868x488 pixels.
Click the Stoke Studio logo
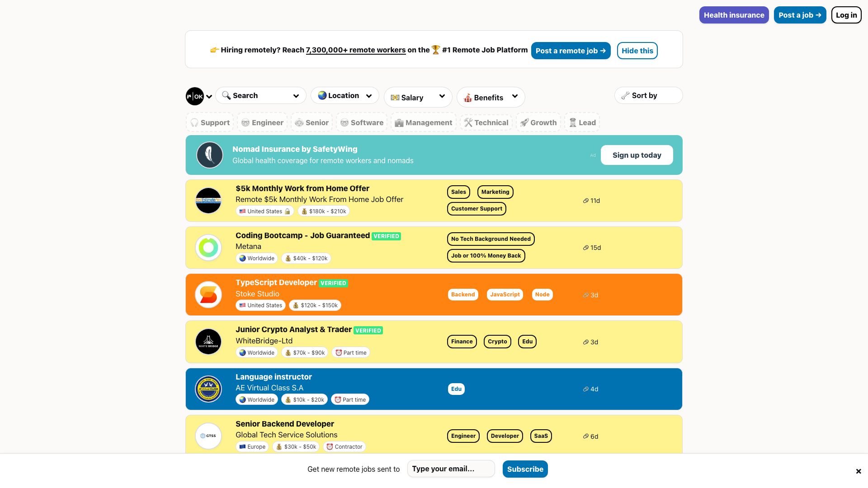208,294
